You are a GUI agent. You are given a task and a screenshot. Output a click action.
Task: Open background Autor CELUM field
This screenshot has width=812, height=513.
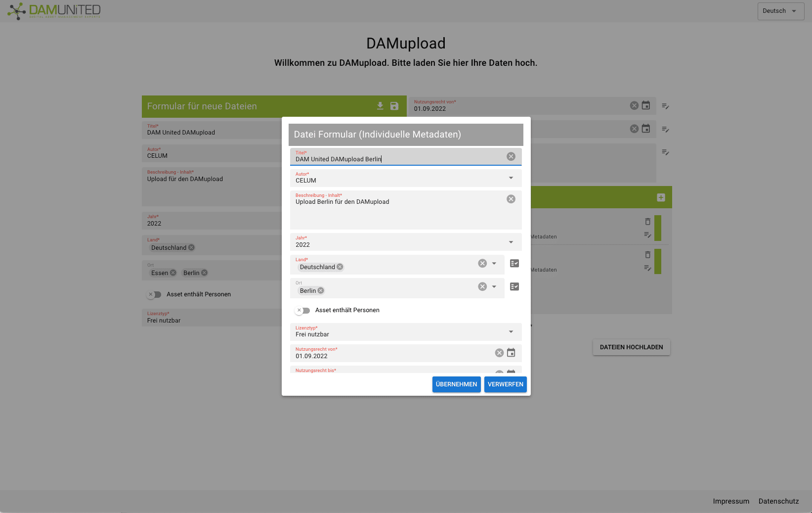tap(212, 153)
